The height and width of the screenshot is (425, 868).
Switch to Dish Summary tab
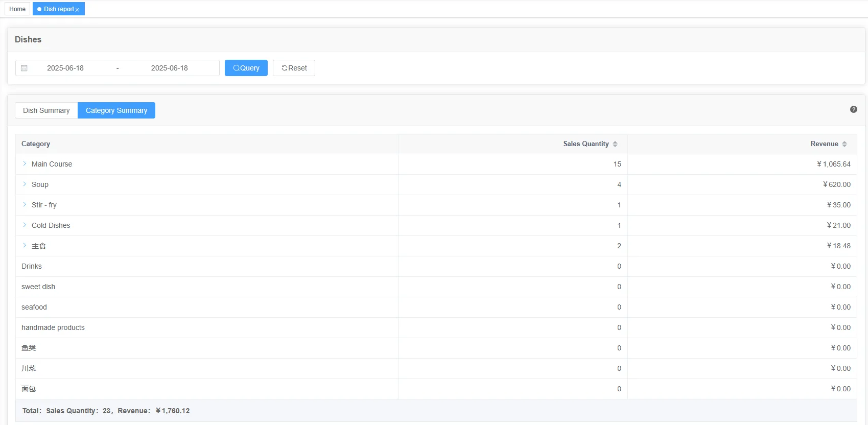pyautogui.click(x=46, y=110)
